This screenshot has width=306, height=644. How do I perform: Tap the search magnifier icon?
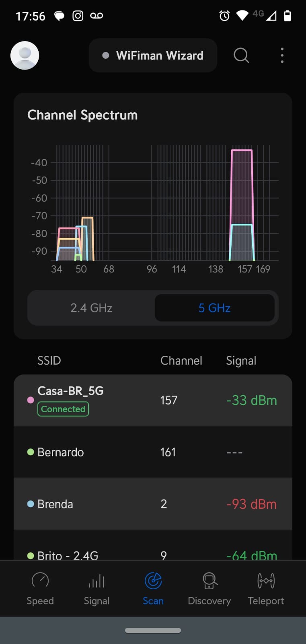[241, 56]
